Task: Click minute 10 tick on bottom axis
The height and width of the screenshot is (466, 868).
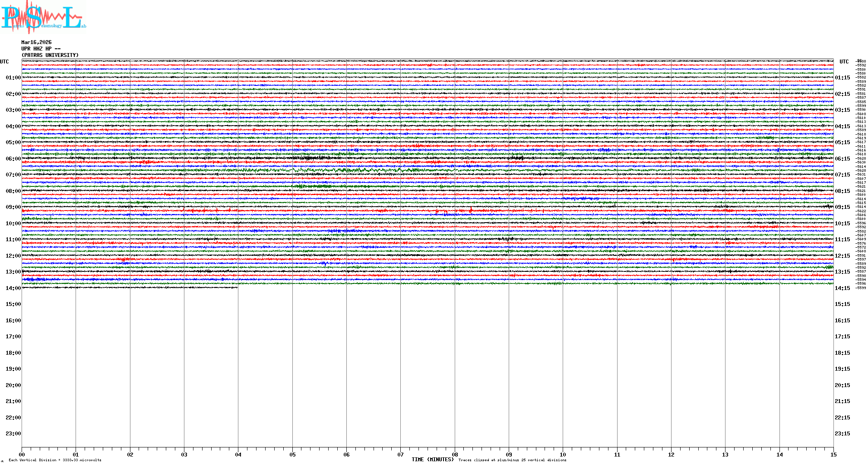Action: tap(563, 454)
